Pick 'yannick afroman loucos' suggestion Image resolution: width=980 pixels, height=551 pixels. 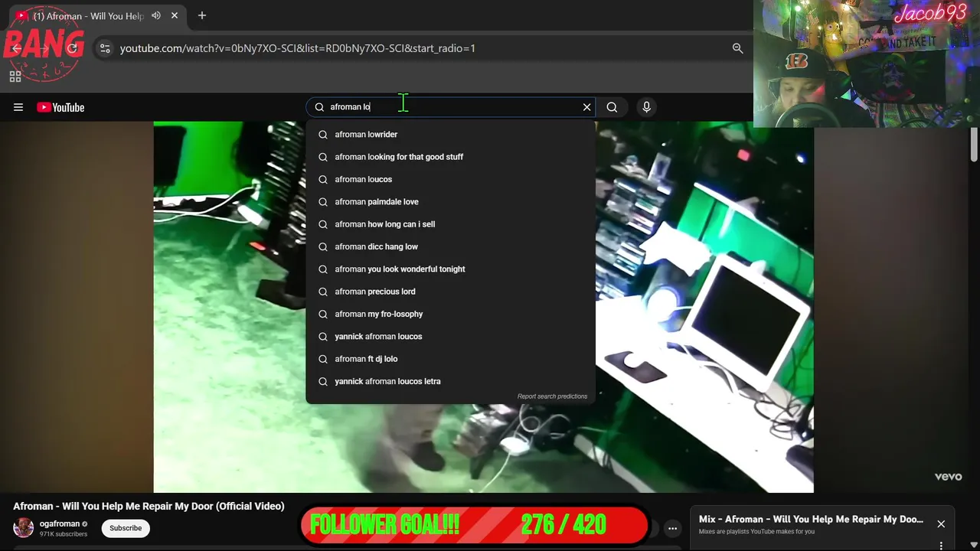click(450, 337)
